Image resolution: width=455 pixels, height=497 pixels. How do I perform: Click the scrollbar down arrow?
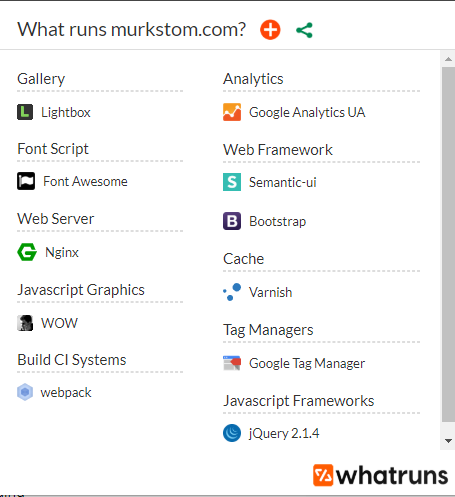pos(448,441)
